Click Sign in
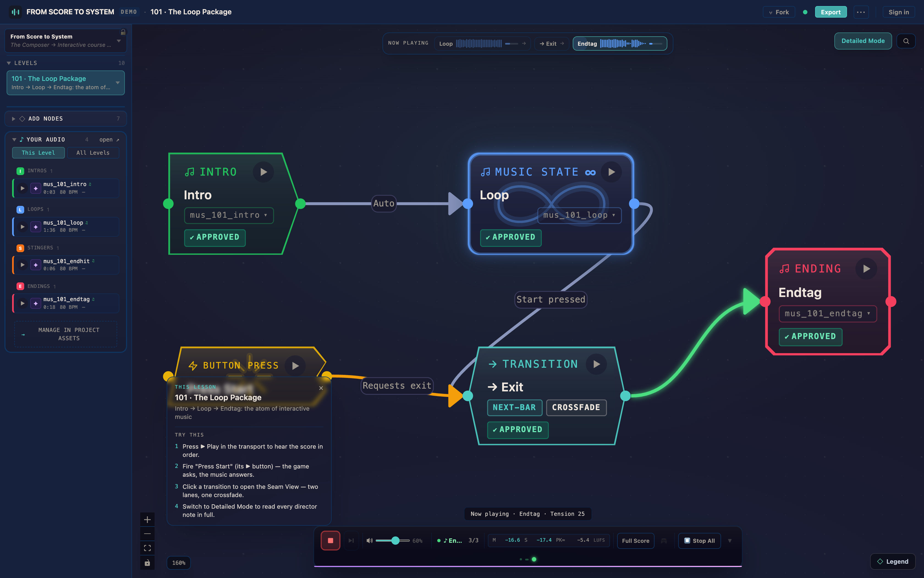 click(x=898, y=12)
